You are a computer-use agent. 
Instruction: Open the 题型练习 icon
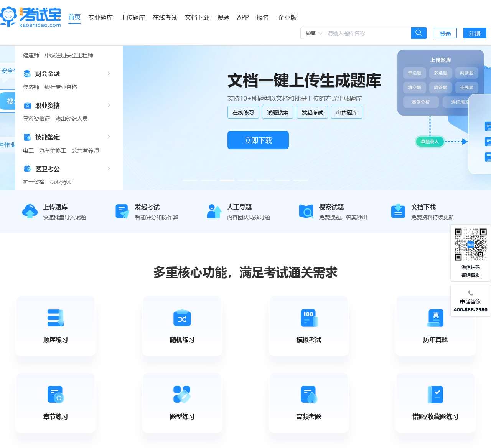(182, 395)
